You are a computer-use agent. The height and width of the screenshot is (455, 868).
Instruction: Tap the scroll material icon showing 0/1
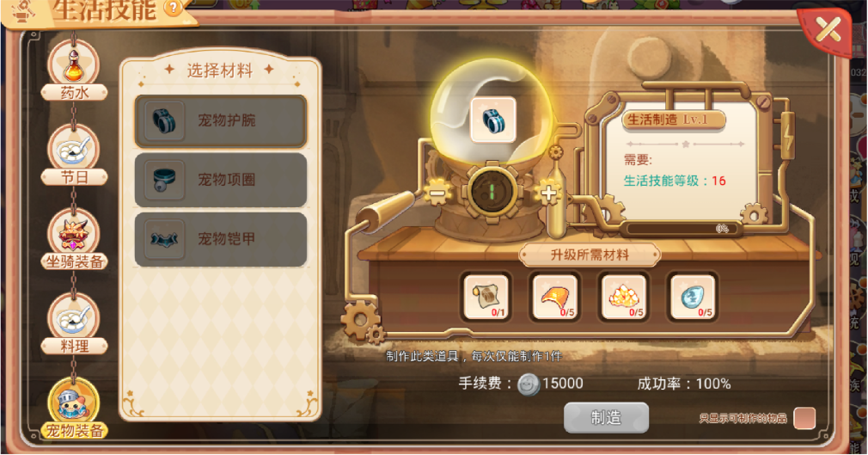[486, 297]
